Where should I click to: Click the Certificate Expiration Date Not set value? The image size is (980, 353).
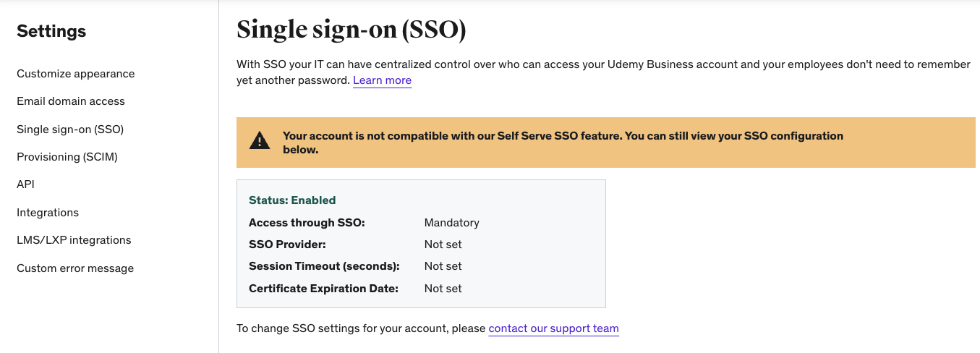[x=443, y=289]
